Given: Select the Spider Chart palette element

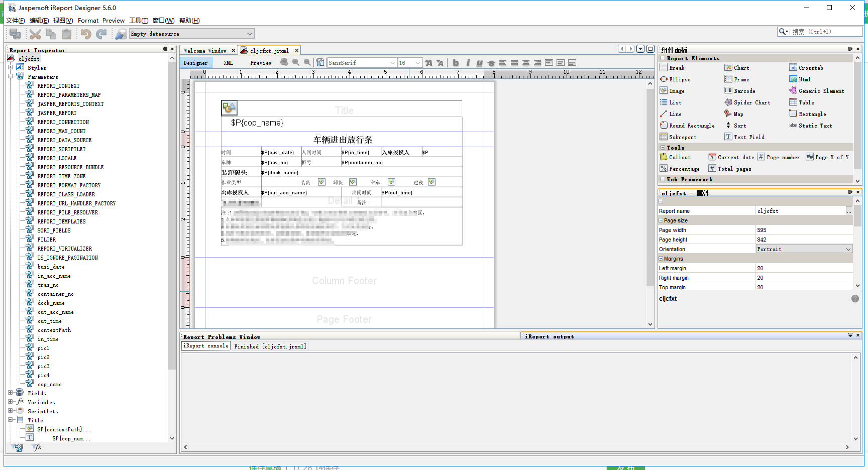Looking at the screenshot, I should click(747, 102).
